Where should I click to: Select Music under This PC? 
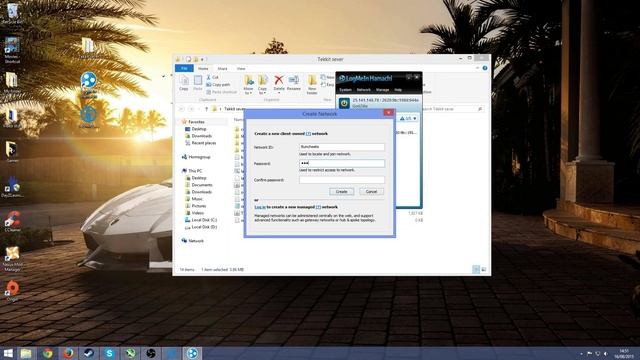tap(197, 199)
